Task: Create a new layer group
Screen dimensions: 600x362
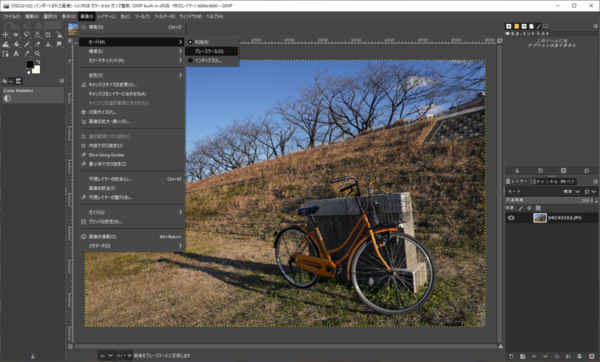Action: [523, 356]
